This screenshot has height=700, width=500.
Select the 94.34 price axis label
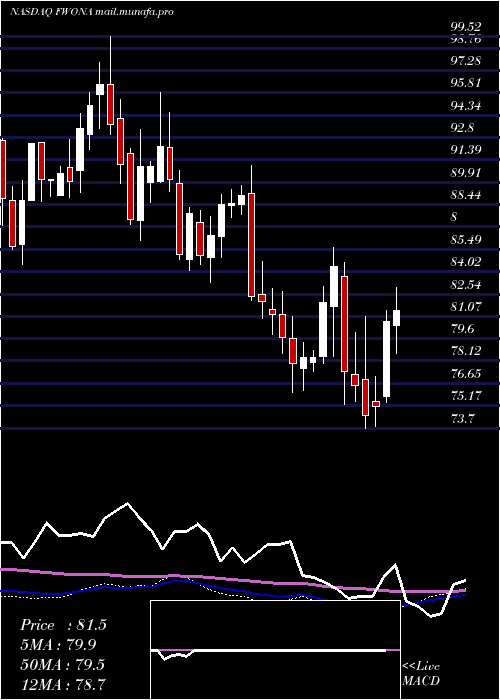click(466, 106)
